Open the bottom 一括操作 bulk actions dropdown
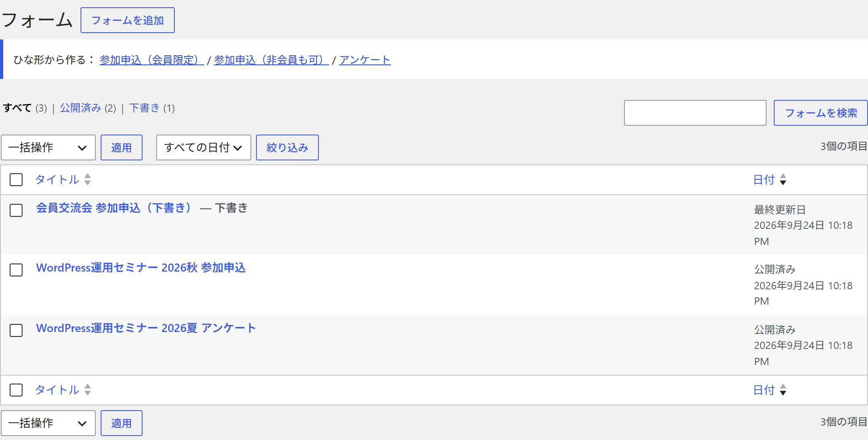 48,423
